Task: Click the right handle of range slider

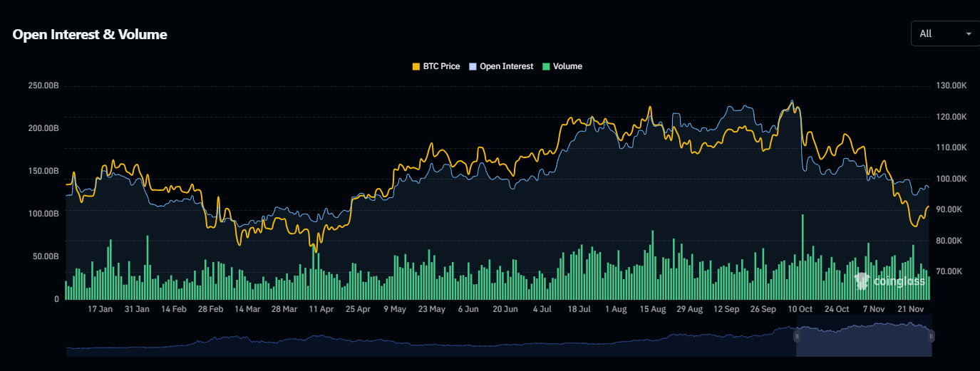Action: coord(931,336)
